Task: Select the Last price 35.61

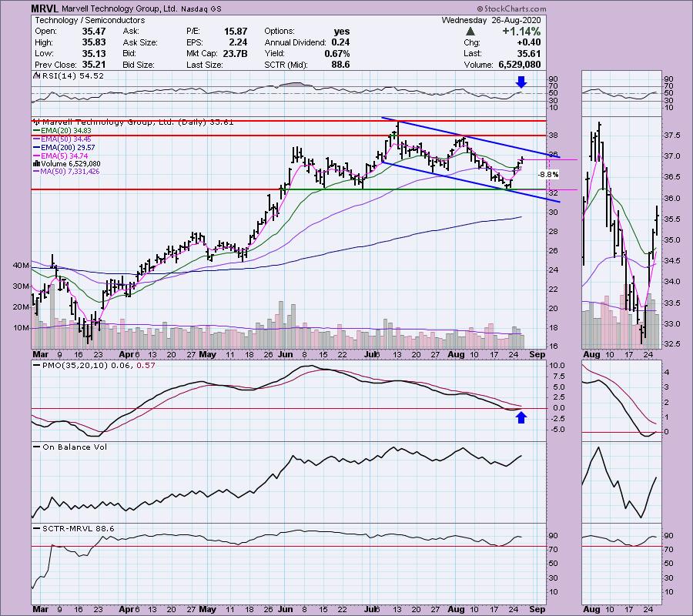Action: tap(528, 53)
